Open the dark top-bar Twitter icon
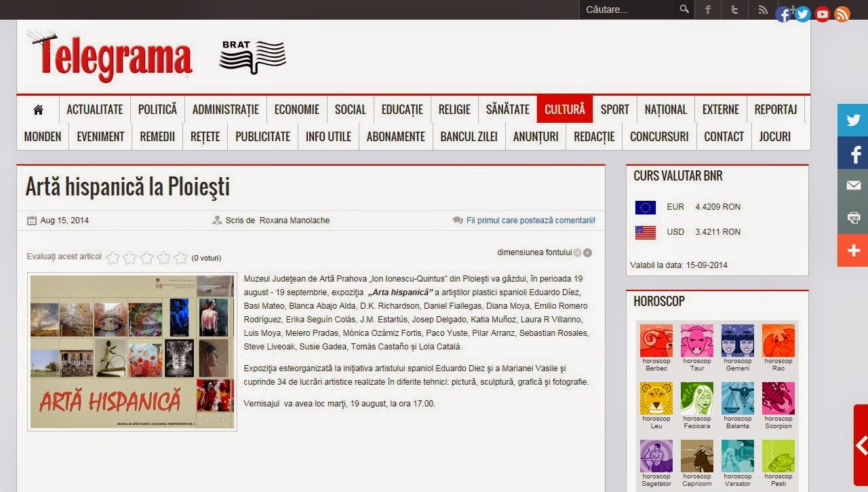 735,10
